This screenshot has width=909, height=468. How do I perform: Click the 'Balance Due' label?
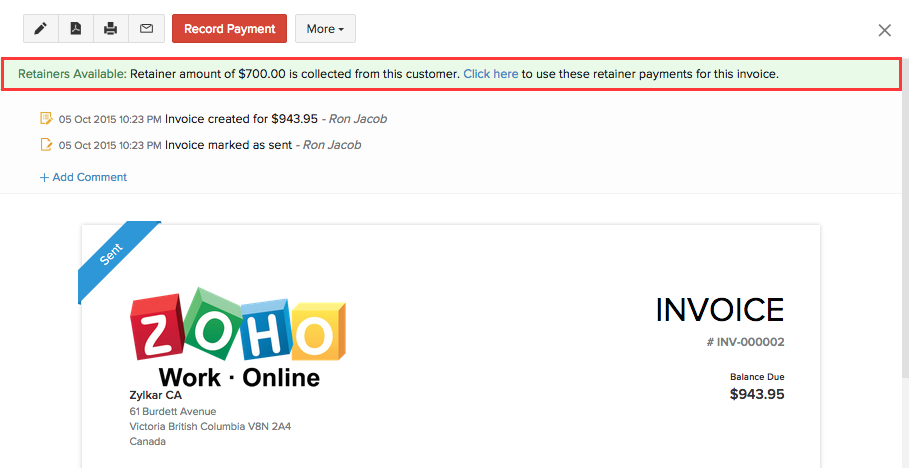click(757, 377)
